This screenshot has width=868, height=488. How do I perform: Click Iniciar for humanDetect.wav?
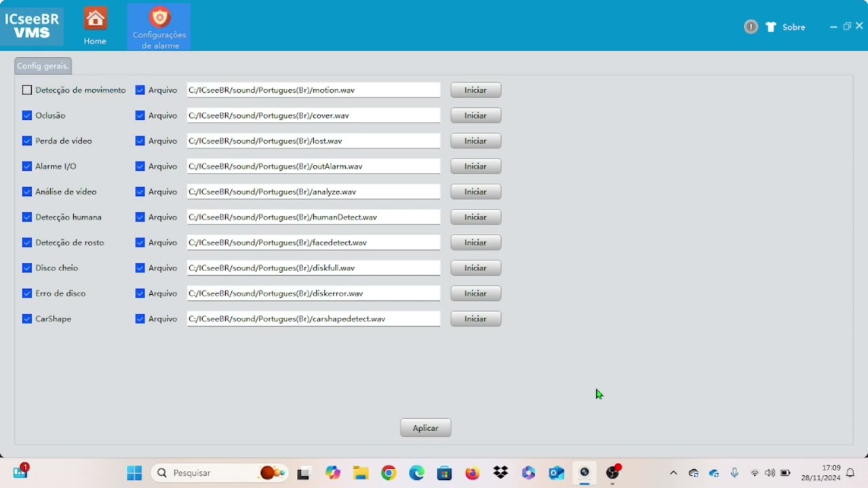(x=475, y=217)
